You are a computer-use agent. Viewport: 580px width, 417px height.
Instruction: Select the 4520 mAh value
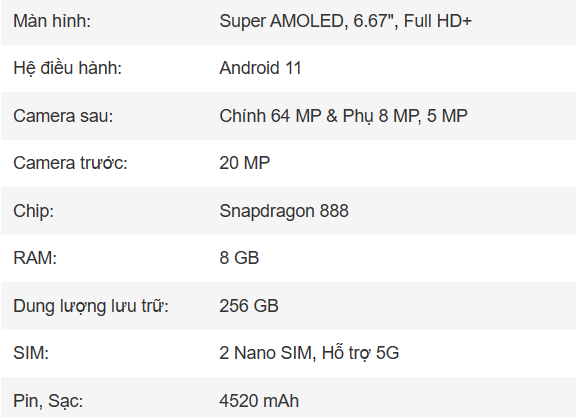pos(259,401)
